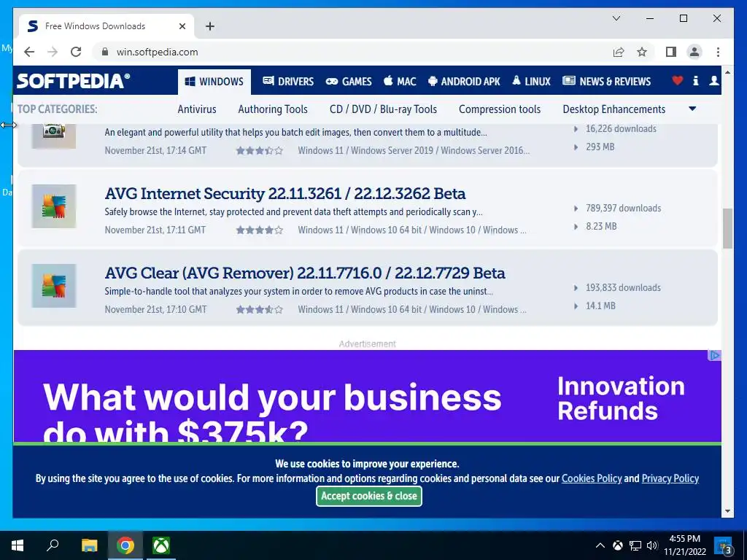This screenshot has width=747, height=560.
Task: Click the scrollbar down arrow
Action: (x=727, y=511)
